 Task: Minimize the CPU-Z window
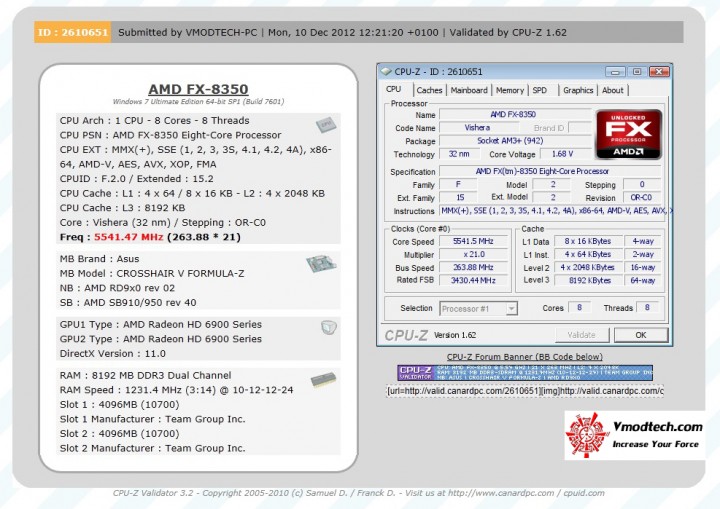615,72
